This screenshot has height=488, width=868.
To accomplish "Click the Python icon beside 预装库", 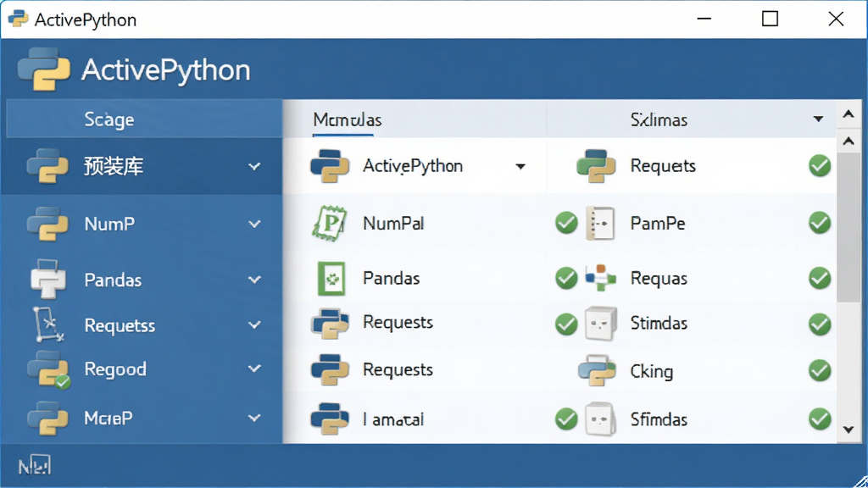I will click(x=47, y=165).
